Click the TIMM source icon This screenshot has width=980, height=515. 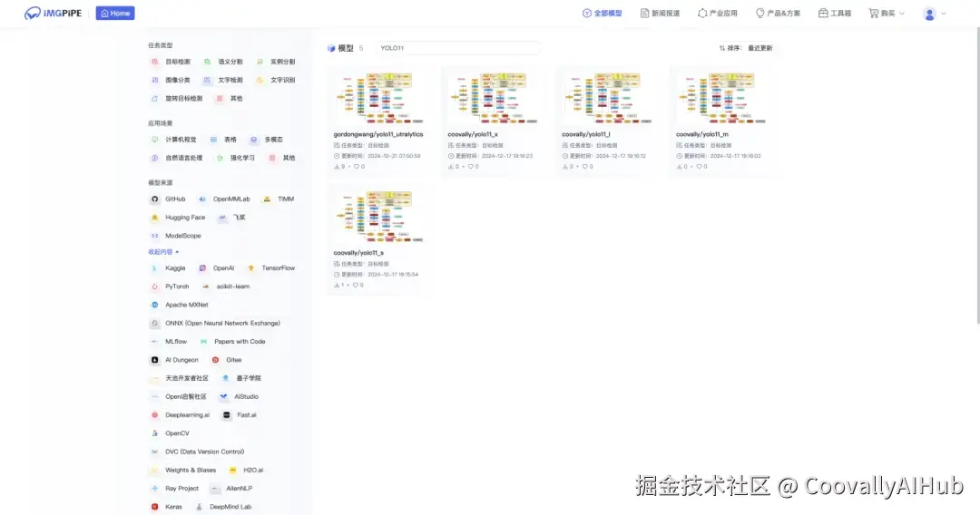[267, 199]
